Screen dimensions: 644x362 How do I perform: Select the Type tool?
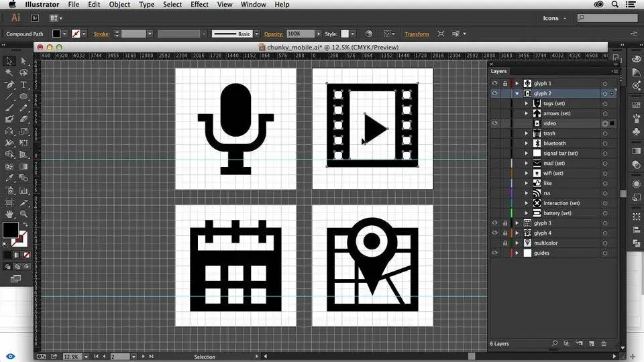click(23, 85)
